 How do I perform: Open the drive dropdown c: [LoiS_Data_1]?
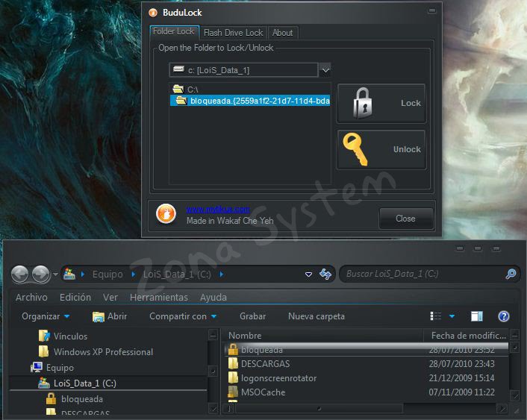250,70
